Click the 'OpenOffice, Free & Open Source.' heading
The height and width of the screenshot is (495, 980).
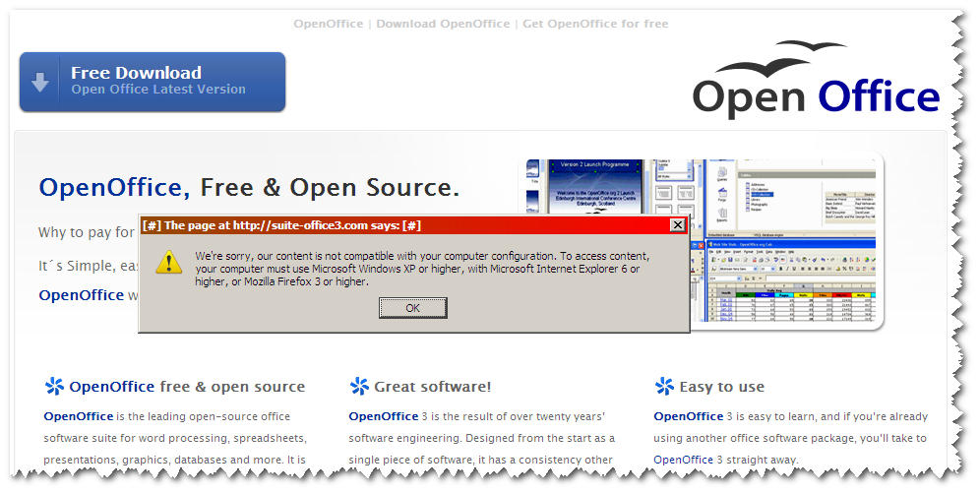(249, 188)
